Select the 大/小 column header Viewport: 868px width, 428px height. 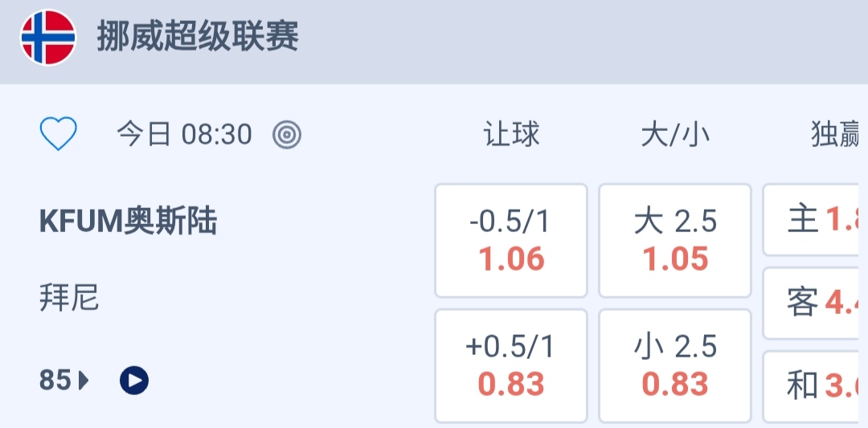point(675,135)
